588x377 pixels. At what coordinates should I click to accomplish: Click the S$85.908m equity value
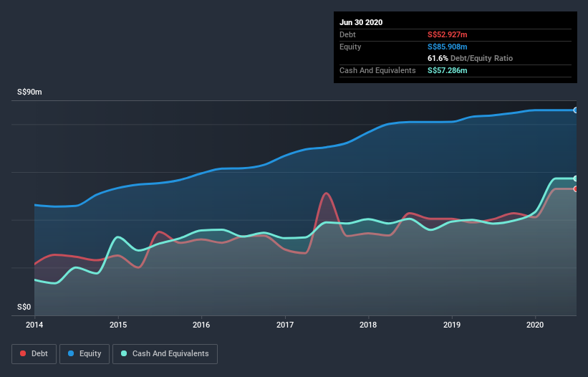pyautogui.click(x=448, y=47)
